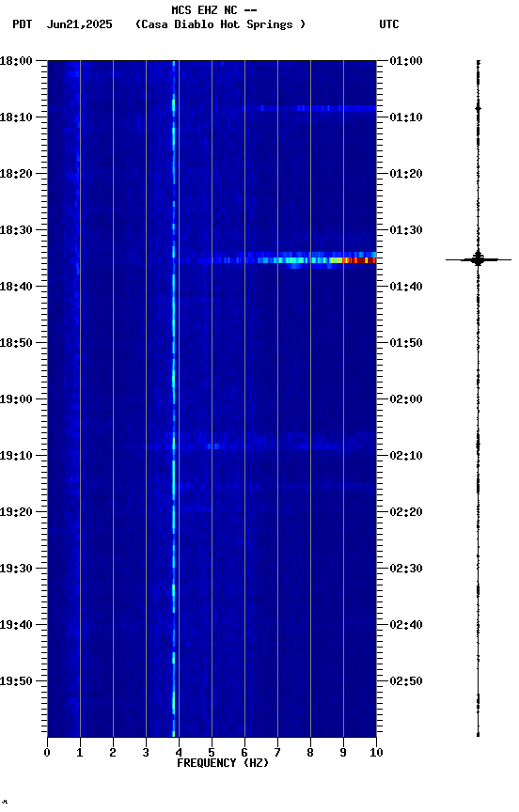Image resolution: width=519 pixels, height=812 pixels.
Task: Click the 7 Hz frequency tick label
Action: click(277, 753)
